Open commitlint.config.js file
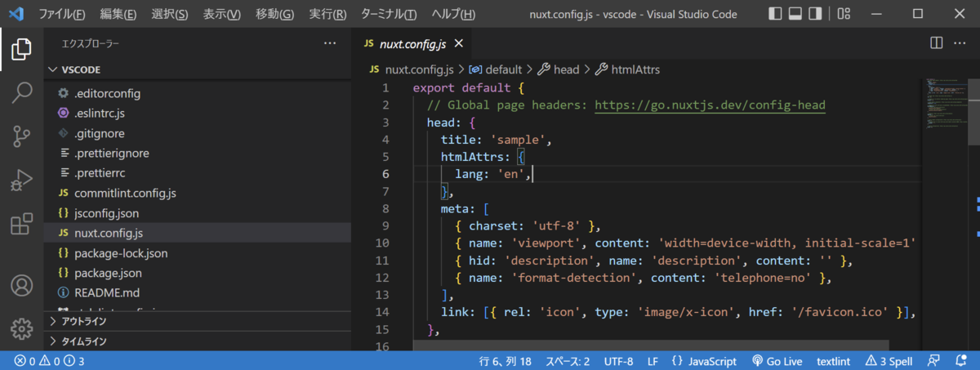This screenshot has height=370, width=980. 198,194
